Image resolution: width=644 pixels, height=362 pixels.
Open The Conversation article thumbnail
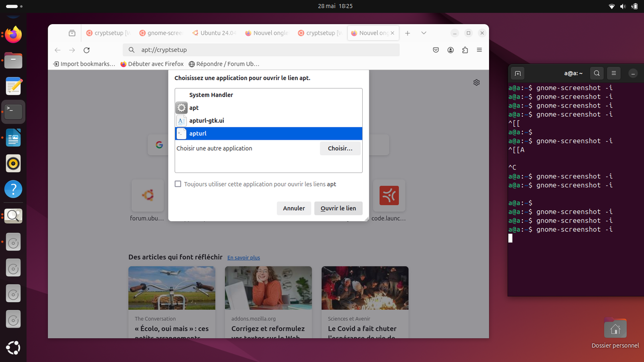[x=172, y=288]
